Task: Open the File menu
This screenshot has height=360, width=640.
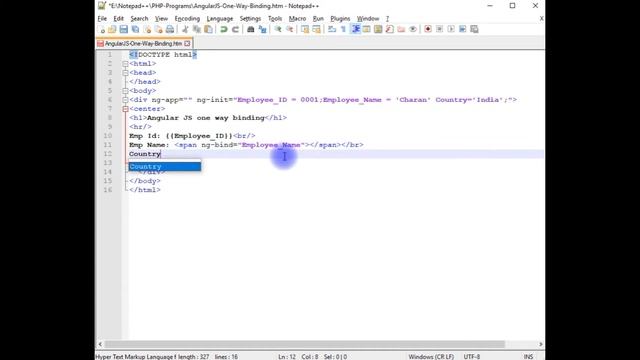Action: [102, 19]
